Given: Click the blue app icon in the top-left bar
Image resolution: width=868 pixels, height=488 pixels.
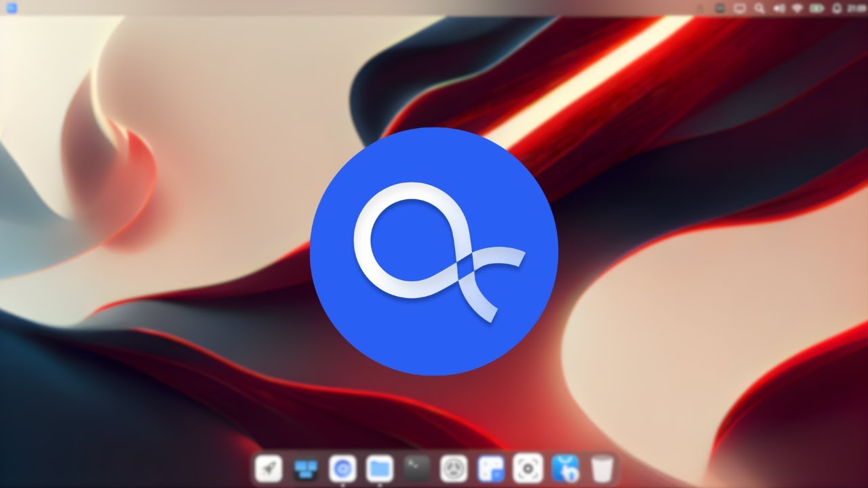Looking at the screenshot, I should pos(12,8).
